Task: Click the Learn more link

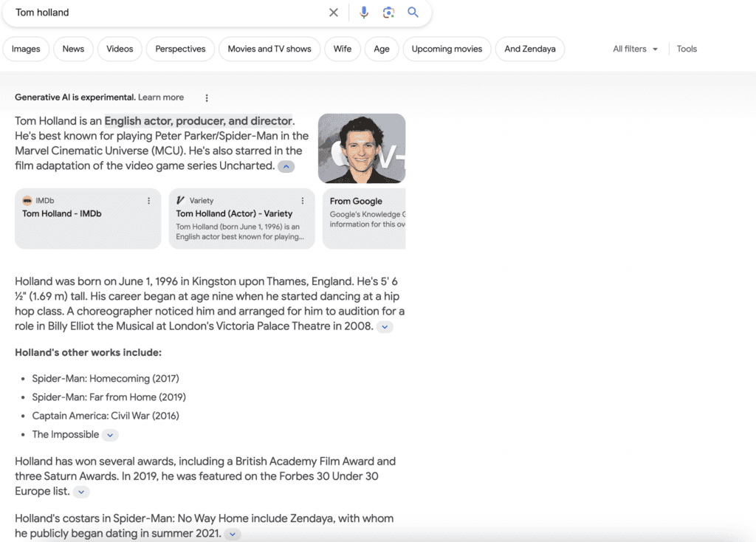Action: (160, 97)
